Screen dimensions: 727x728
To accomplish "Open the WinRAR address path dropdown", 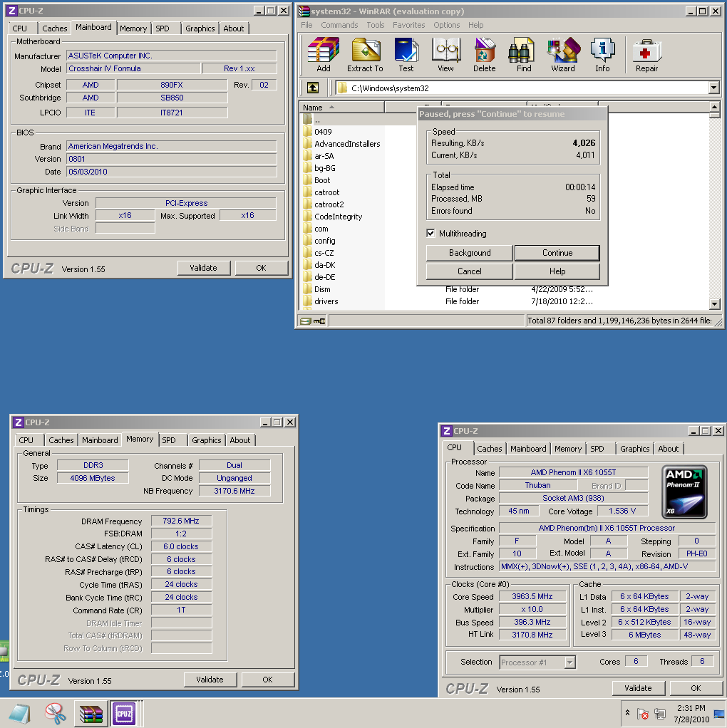I will pos(713,88).
